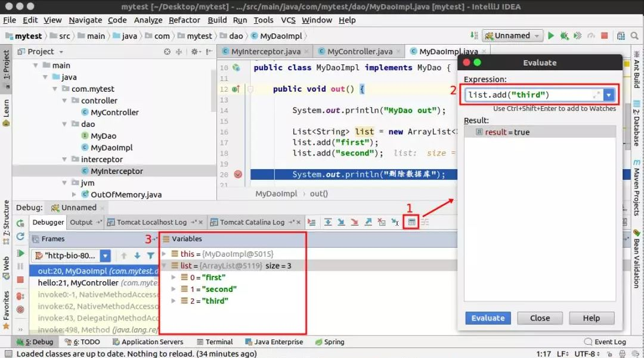Stop the process with the red square in the top toolbar
This screenshot has height=358, width=644.
[x=604, y=36]
